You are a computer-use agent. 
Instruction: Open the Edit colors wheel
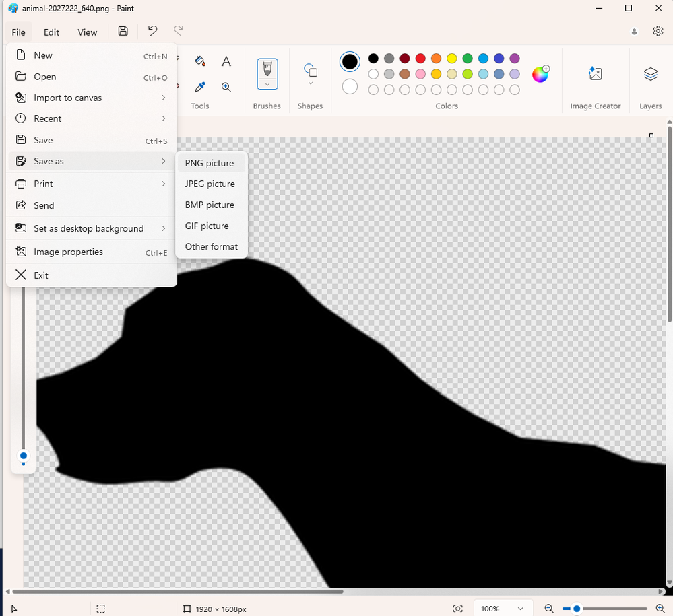click(x=540, y=74)
